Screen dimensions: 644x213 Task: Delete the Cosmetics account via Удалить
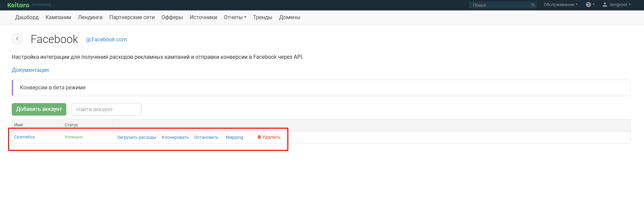[269, 137]
